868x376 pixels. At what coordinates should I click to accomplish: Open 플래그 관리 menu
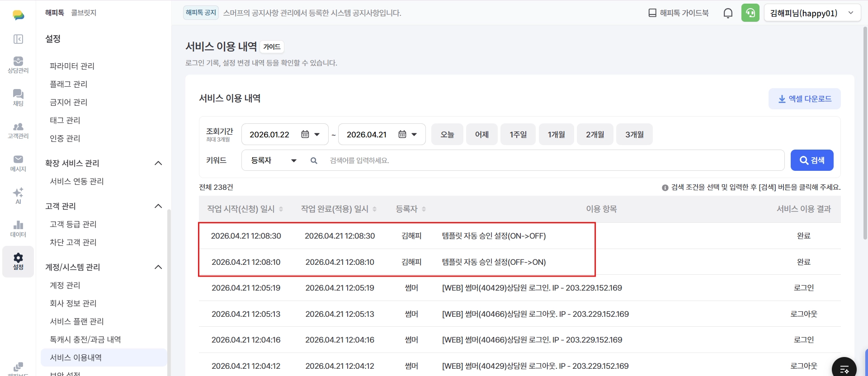(x=69, y=84)
